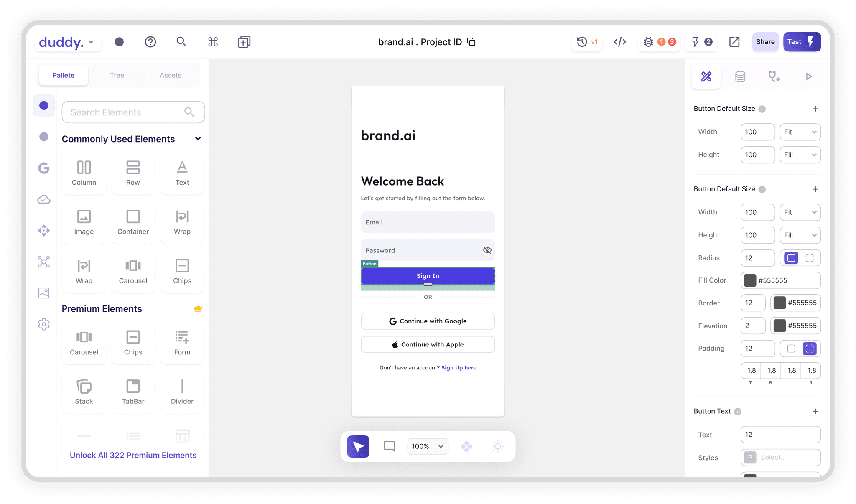Click the share external link icon
Image resolution: width=856 pixels, height=504 pixels.
735,42
